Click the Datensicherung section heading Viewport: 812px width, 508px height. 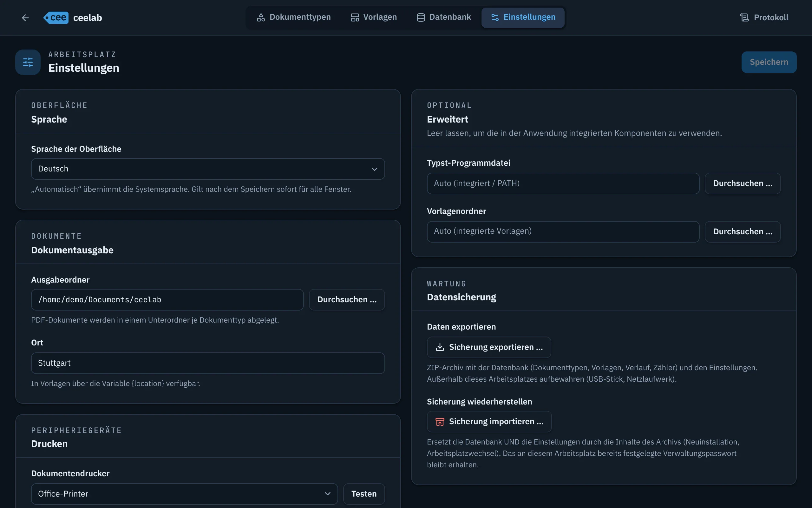point(462,297)
